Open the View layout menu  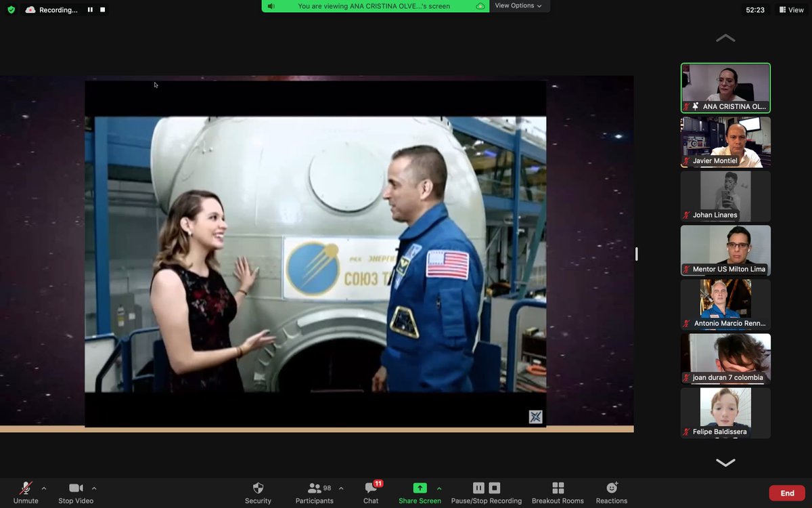click(792, 9)
